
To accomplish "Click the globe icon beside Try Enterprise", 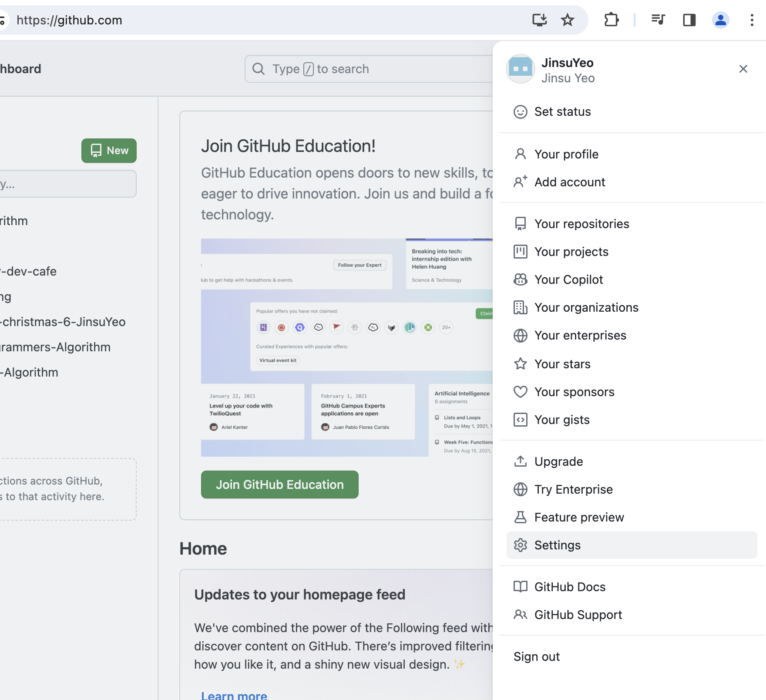I will pos(521,489).
